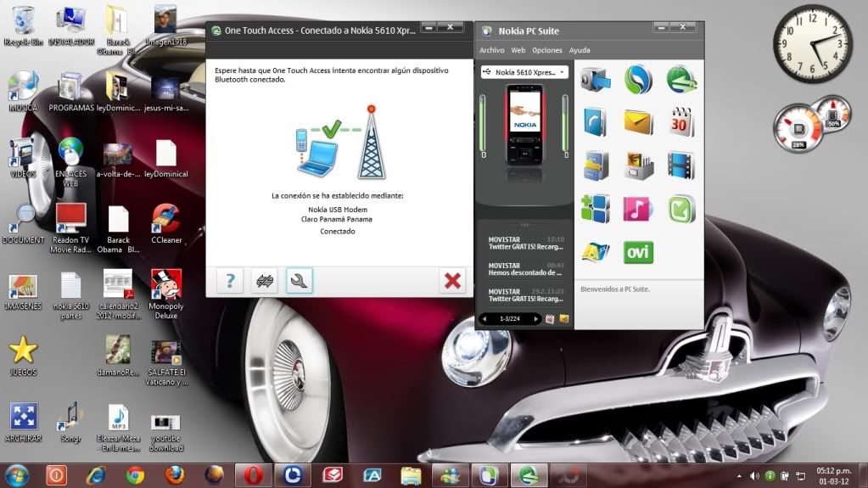Open the Video Manager filmstrip icon
Viewport: 868px width, 488px height.
click(680, 165)
